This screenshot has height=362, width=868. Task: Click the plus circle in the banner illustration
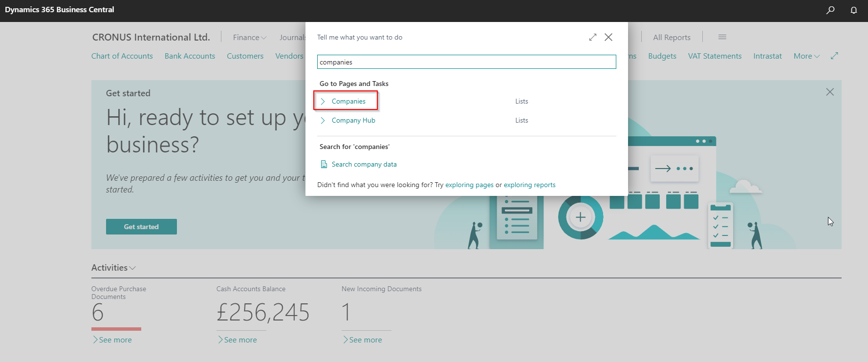pos(581,217)
